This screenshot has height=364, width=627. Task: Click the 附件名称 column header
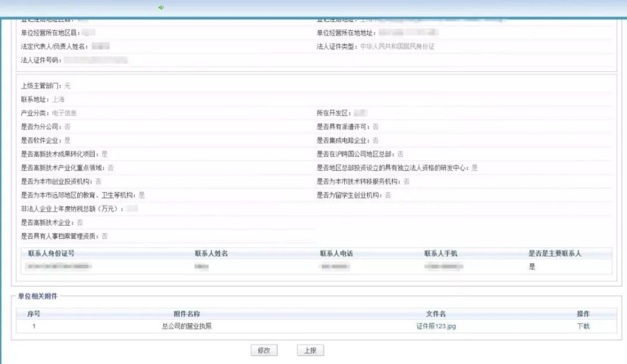click(187, 314)
